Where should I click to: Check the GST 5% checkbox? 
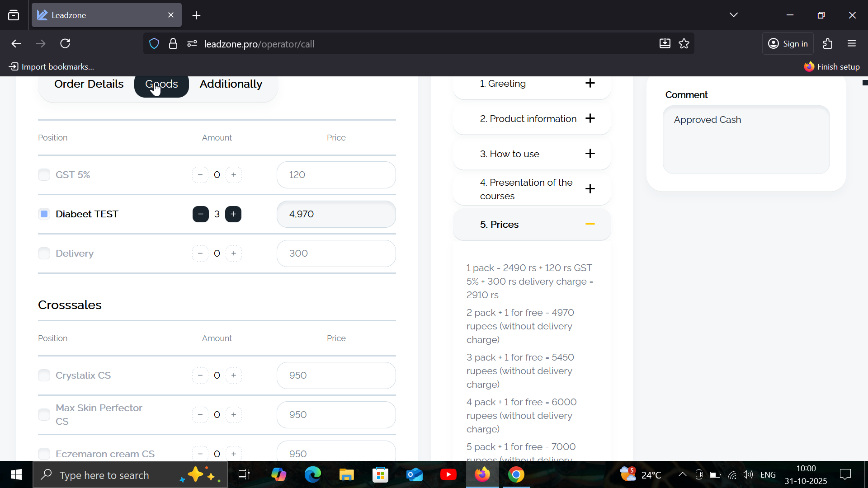pos(44,175)
